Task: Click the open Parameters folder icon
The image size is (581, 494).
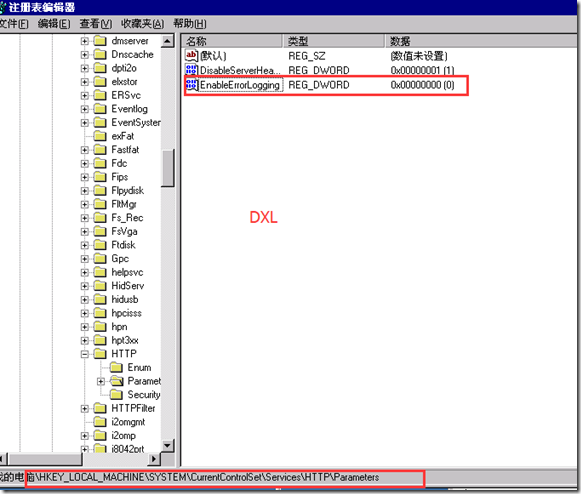Action: [116, 381]
